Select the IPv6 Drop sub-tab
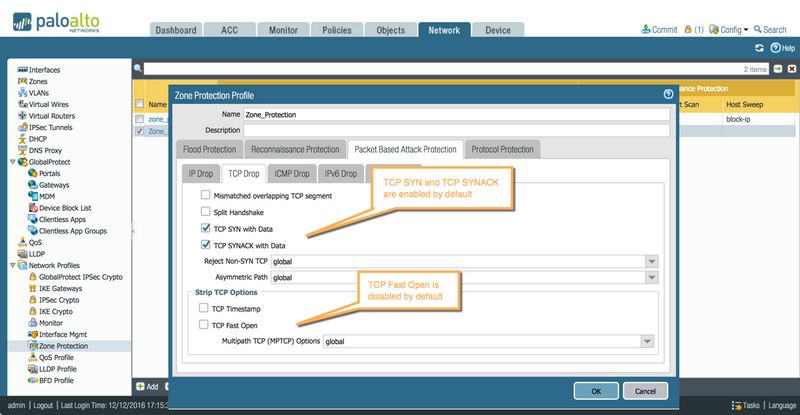This screenshot has width=800, height=415. point(341,174)
